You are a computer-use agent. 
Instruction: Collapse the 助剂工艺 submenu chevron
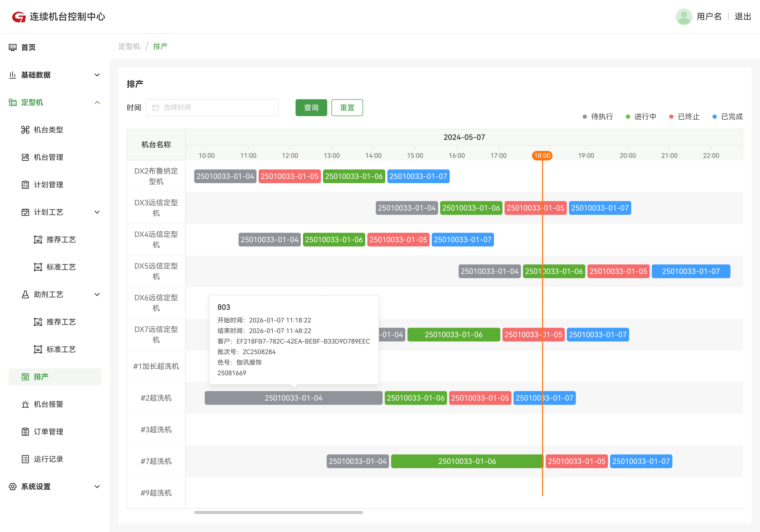coord(97,294)
